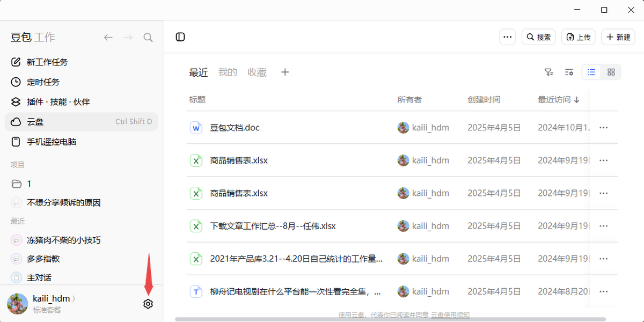The image size is (644, 322).
Task: Open the file 豆包文档.doc
Action: pos(235,128)
